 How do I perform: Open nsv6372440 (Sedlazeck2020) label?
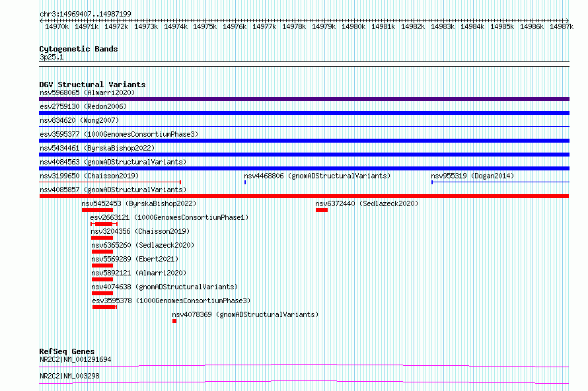367,203
